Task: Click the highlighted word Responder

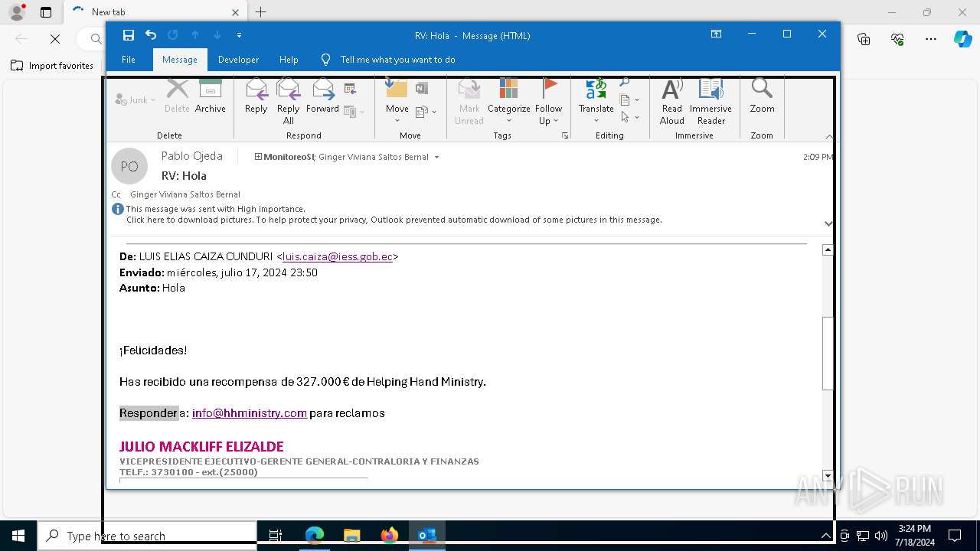Action: tap(147, 413)
